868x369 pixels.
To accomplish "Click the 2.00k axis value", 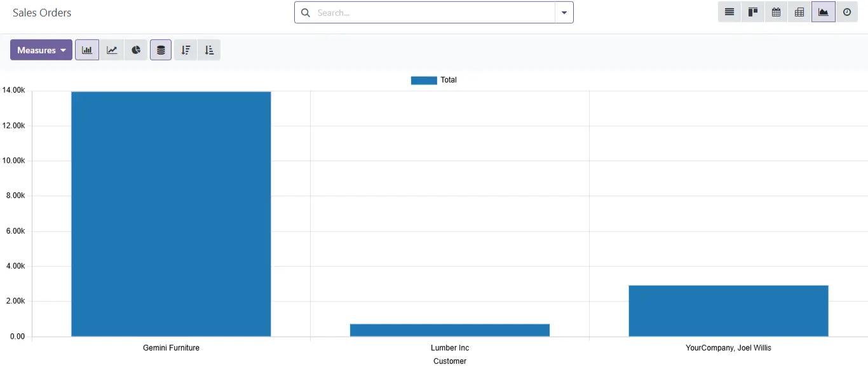I will 15,301.
